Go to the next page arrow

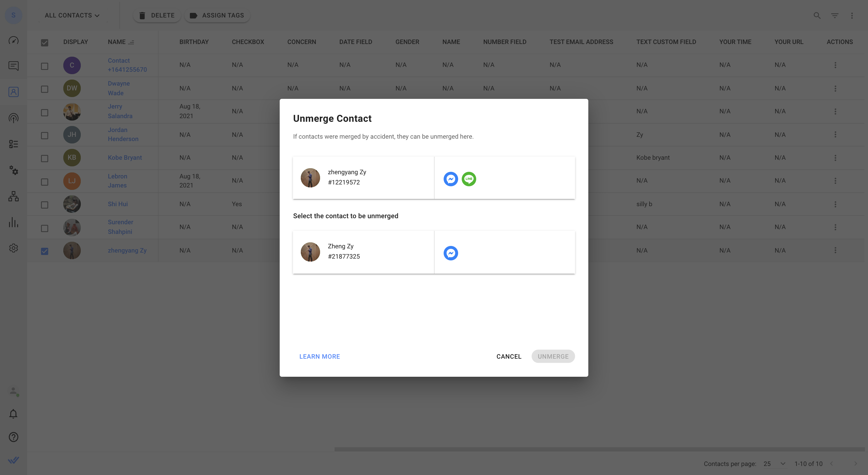tap(855, 464)
